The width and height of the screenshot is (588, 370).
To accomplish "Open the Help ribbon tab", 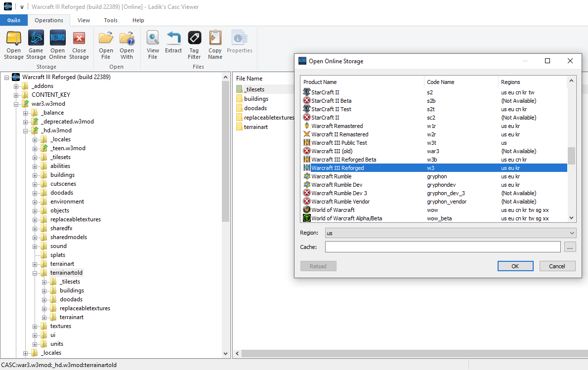I will tap(138, 20).
